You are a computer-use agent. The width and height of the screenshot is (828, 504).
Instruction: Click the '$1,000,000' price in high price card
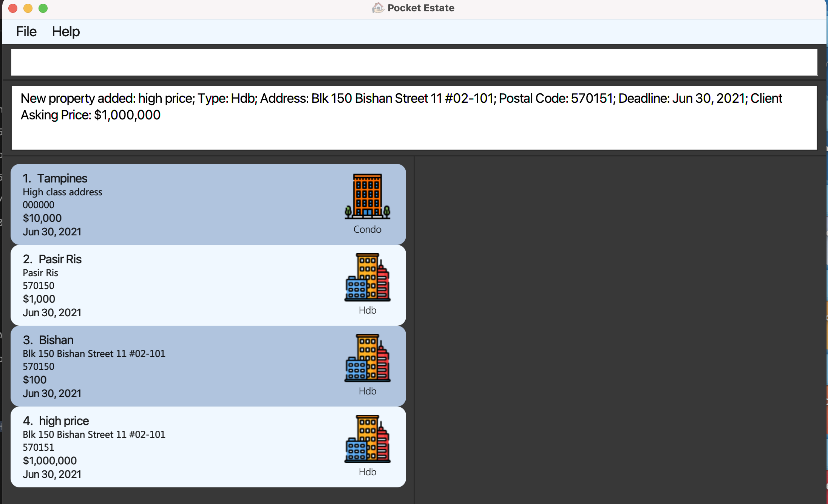pyautogui.click(x=50, y=461)
